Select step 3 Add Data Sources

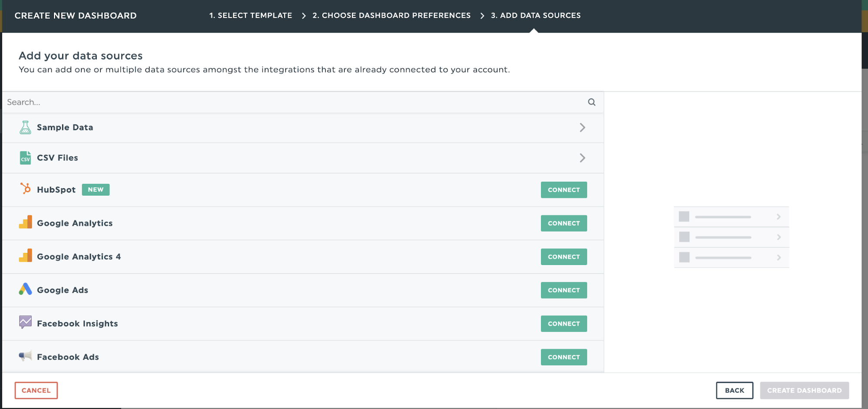tap(535, 16)
